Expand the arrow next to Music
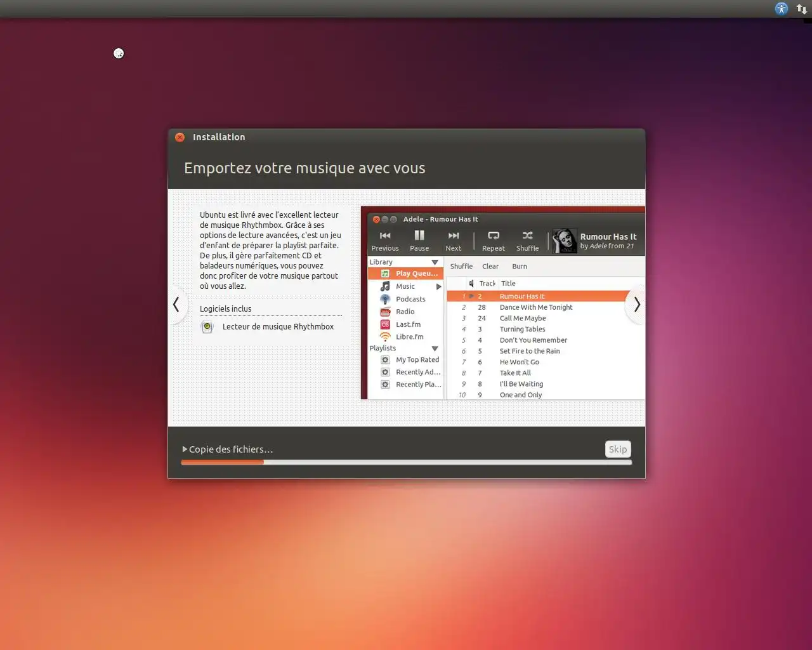The image size is (812, 650). point(438,287)
